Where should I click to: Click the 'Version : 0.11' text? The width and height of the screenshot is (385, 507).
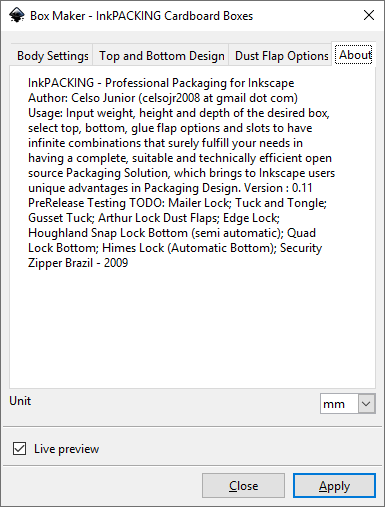click(x=278, y=188)
